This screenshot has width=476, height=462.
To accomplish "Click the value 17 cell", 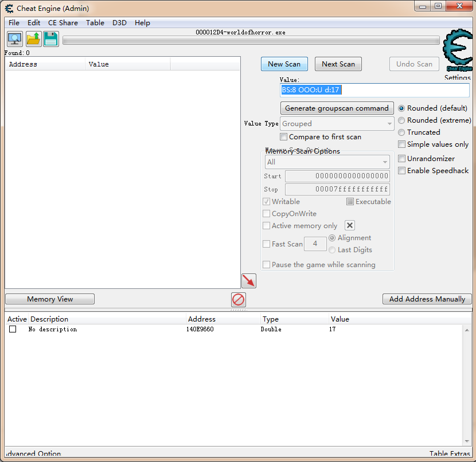I will (x=333, y=329).
